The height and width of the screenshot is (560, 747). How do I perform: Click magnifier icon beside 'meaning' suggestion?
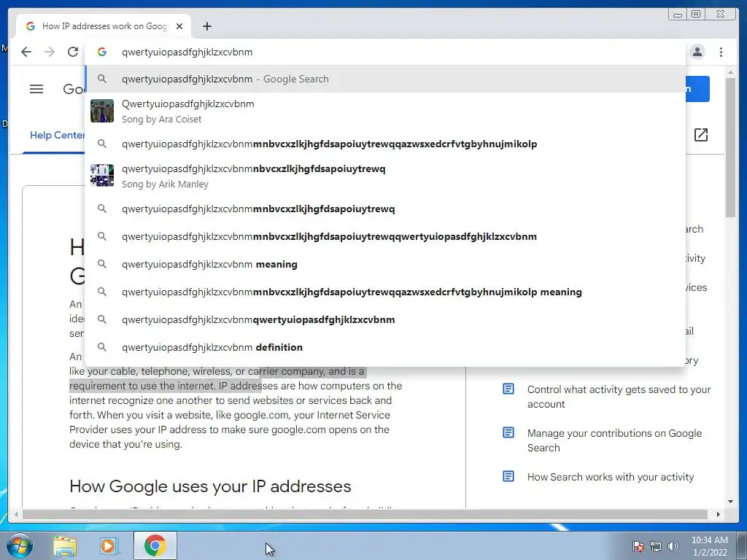102,264
